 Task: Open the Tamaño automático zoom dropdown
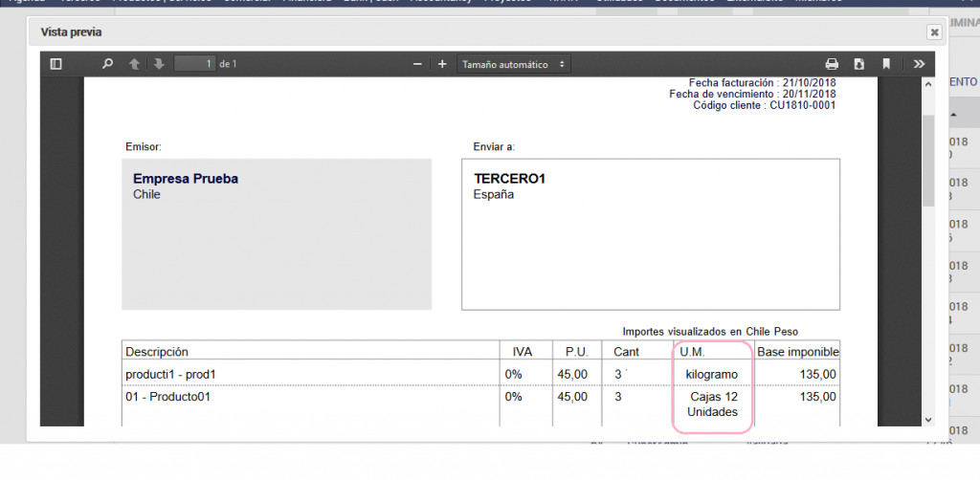tap(514, 64)
